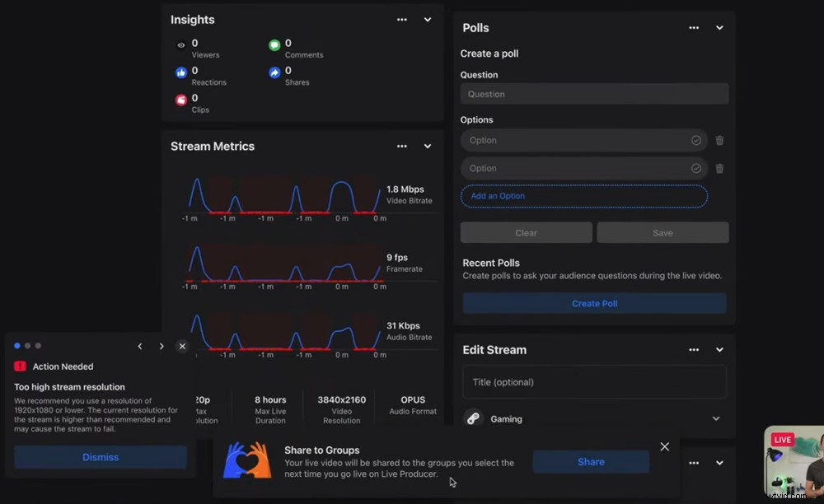Collapse the Stream Metrics panel
This screenshot has height=504, width=824.
point(427,147)
